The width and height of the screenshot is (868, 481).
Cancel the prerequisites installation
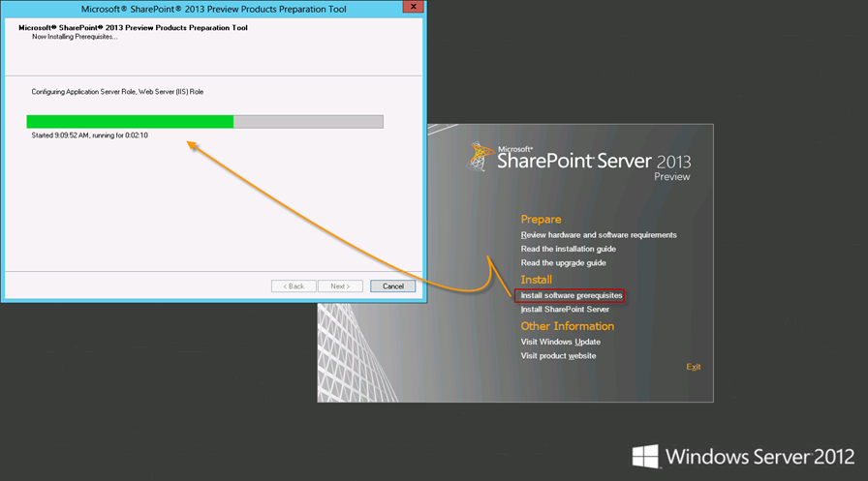(x=392, y=286)
